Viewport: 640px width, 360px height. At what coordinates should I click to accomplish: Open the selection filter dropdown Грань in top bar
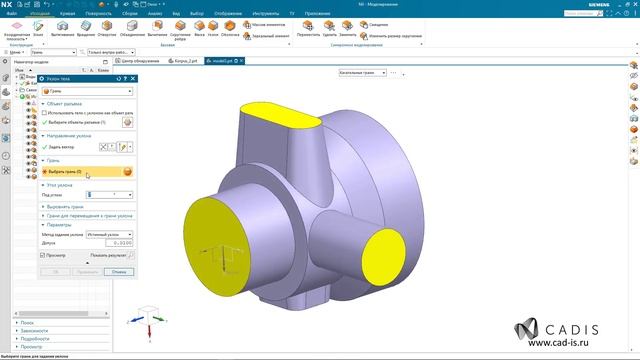coord(53,52)
